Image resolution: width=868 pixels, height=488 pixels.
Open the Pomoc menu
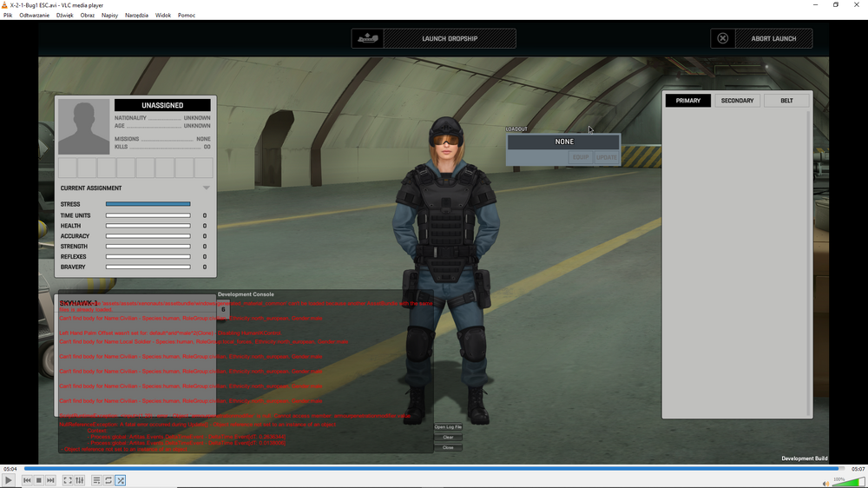tap(187, 16)
